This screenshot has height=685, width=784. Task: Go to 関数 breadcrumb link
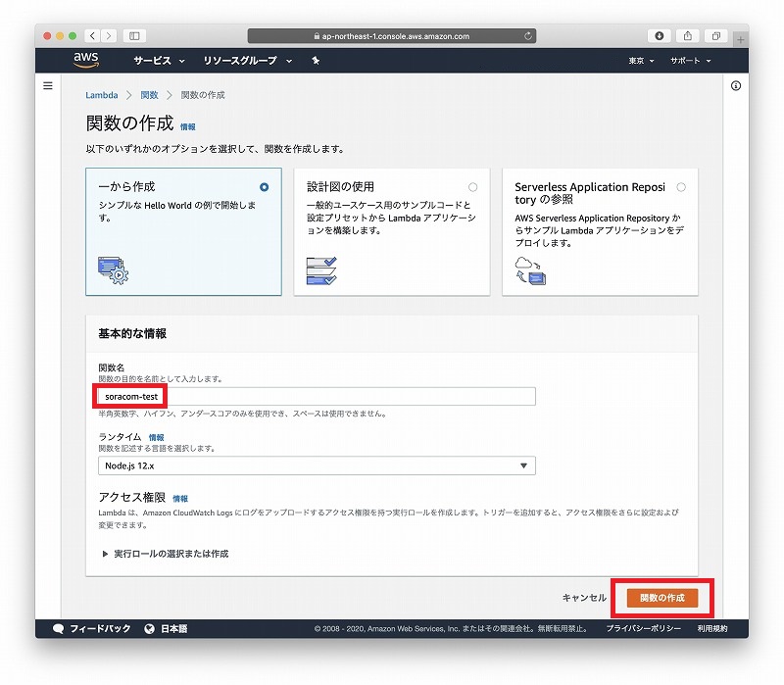point(149,95)
